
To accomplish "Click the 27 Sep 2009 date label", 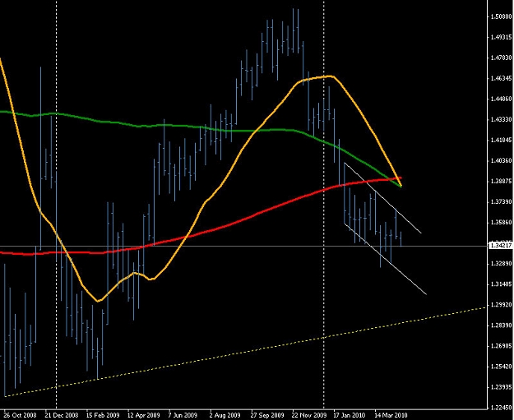I will click(x=267, y=415).
